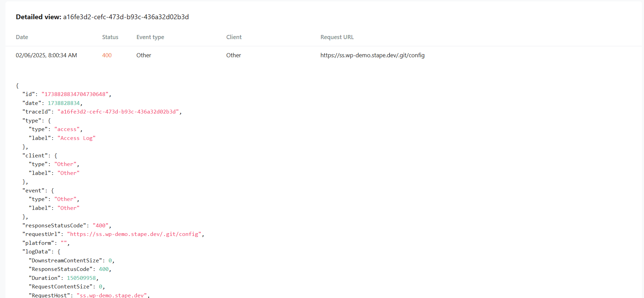The height and width of the screenshot is (298, 644).
Task: Click Other in the Event type column
Action: point(144,55)
